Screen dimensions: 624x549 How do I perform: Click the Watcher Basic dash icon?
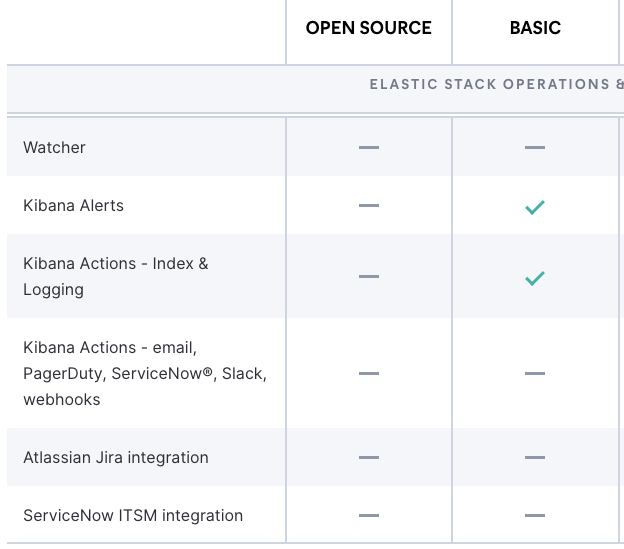point(535,148)
